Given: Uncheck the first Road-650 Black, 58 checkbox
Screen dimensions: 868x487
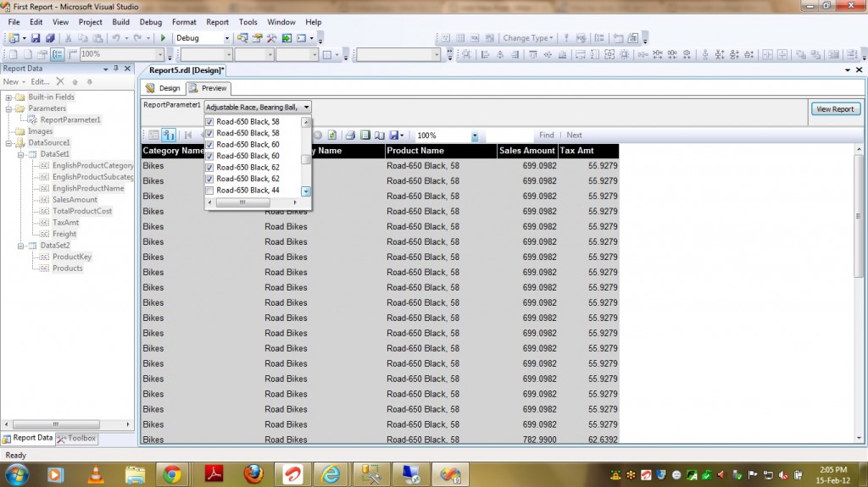Looking at the screenshot, I should 209,122.
